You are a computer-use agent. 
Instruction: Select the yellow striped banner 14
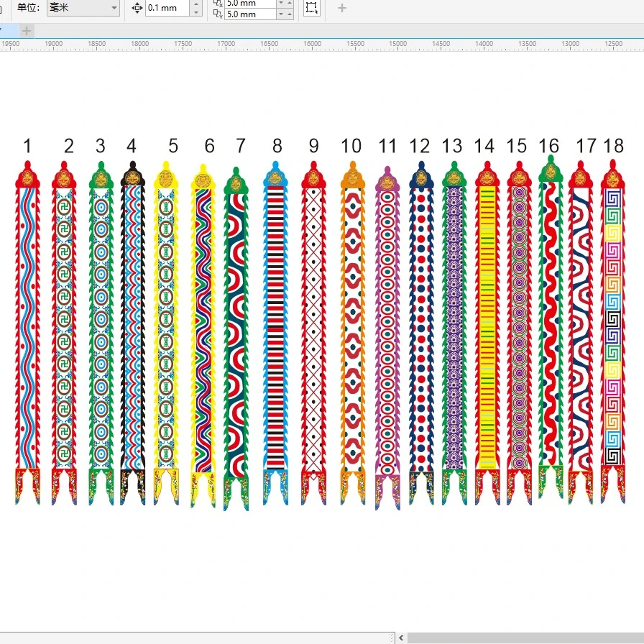[x=487, y=323]
